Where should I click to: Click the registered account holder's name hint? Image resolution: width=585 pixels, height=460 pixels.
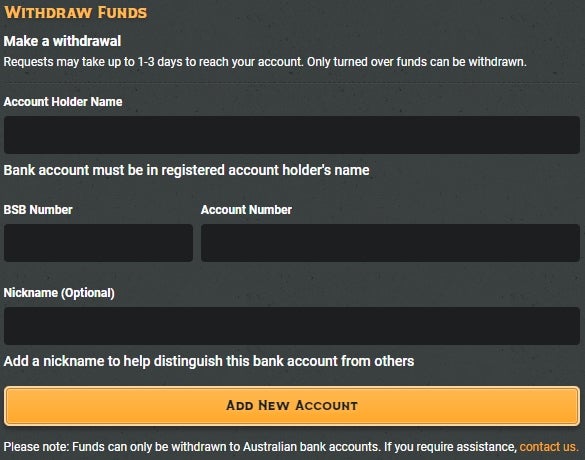point(187,170)
